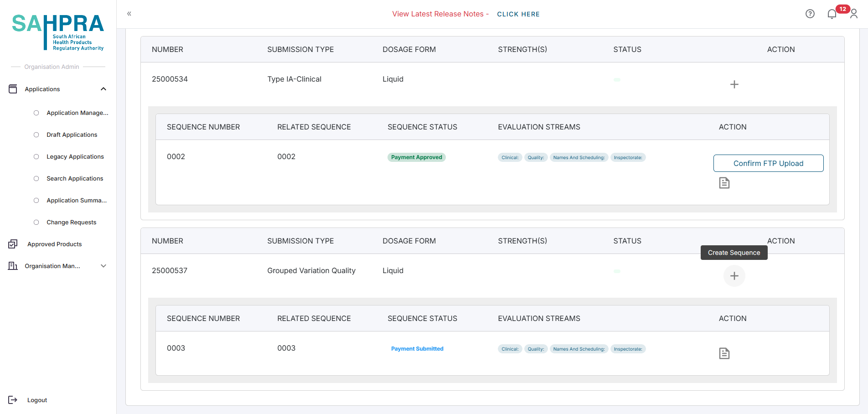
Task: Open notifications bell with 12 badge
Action: [832, 14]
